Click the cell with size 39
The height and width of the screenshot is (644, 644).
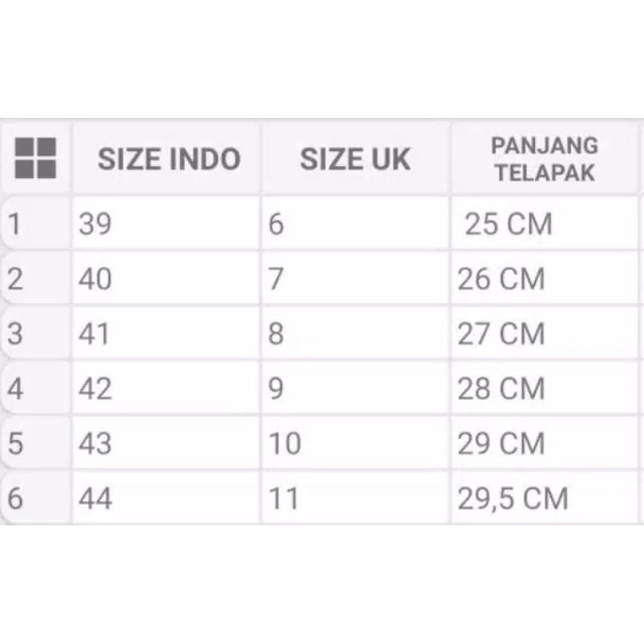point(166,224)
